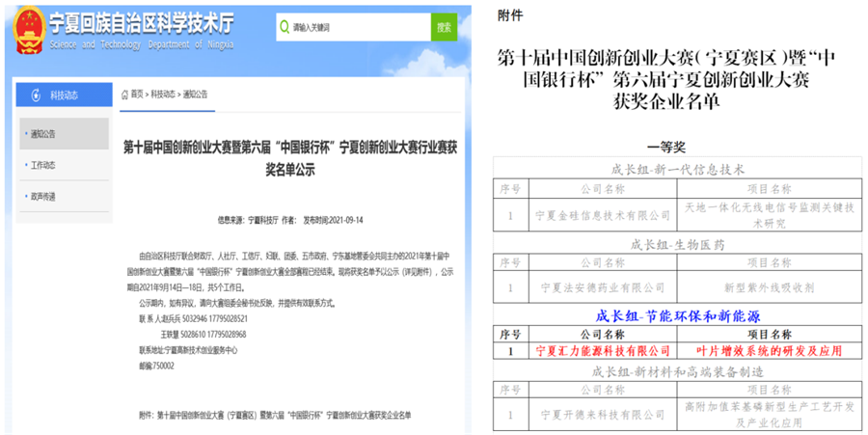Viewport: 868px width, 435px height.
Task: Focus the keyword search input field
Action: [354, 27]
